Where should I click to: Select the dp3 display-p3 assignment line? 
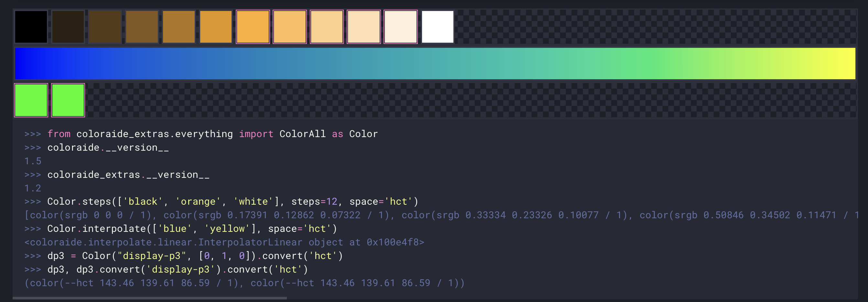tap(184, 255)
